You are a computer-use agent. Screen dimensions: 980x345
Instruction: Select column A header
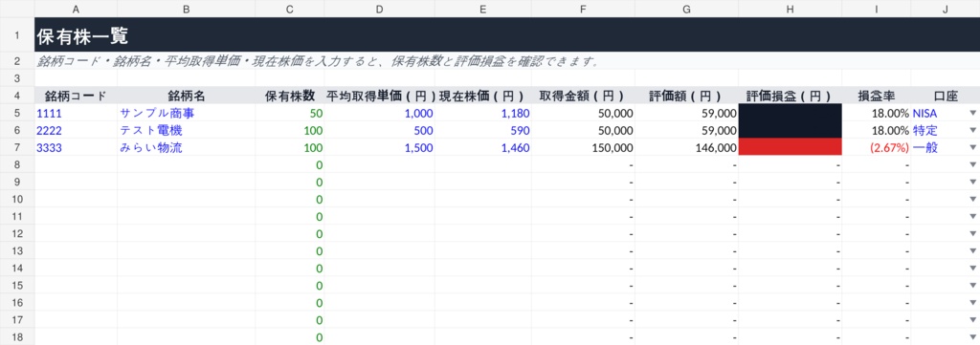click(x=76, y=9)
